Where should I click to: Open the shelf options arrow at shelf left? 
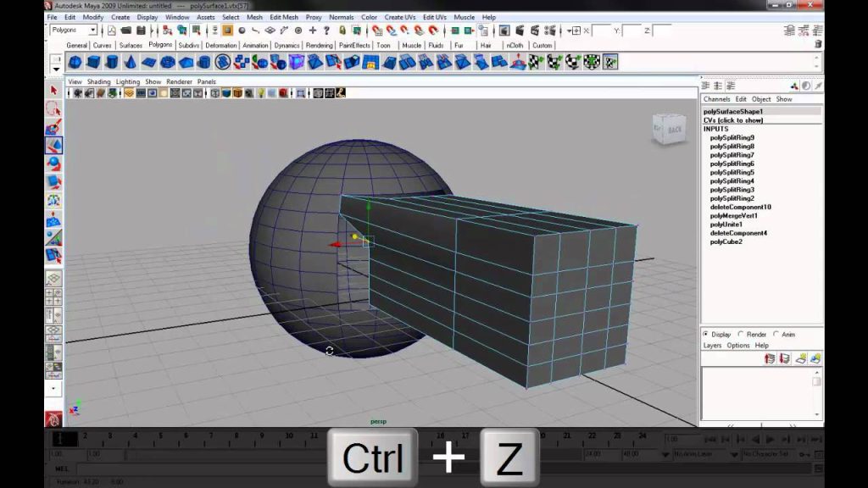tap(57, 69)
